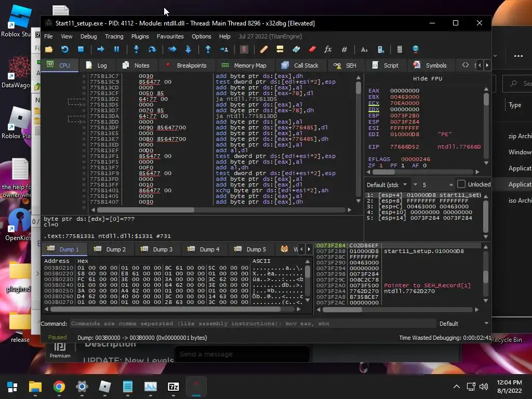
Task: Click the Step over icon
Action: pos(152,49)
